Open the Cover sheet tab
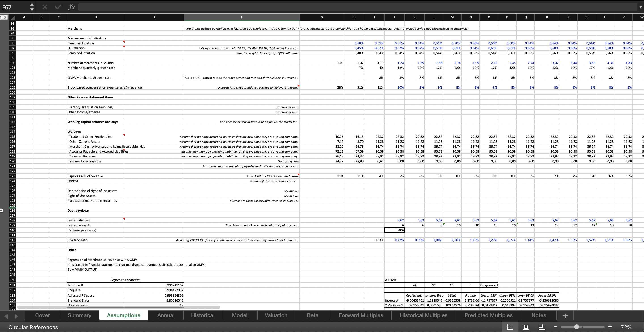 pyautogui.click(x=42, y=315)
